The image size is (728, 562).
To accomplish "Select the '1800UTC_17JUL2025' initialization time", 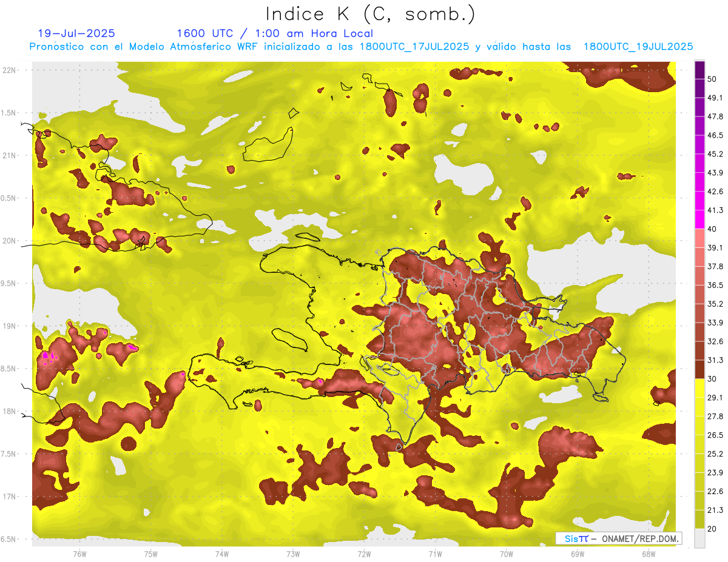I will pos(414,47).
